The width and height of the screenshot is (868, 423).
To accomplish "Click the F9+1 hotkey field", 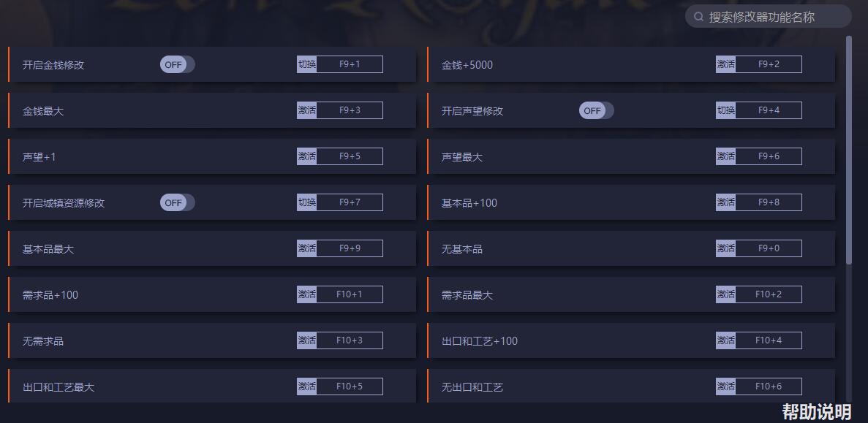I will coord(350,64).
